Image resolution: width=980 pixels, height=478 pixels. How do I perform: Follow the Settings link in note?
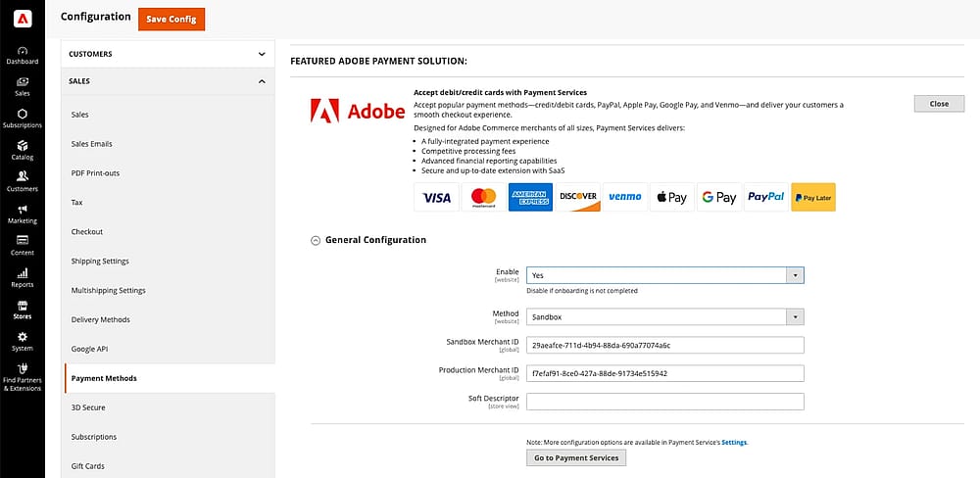[x=734, y=443]
